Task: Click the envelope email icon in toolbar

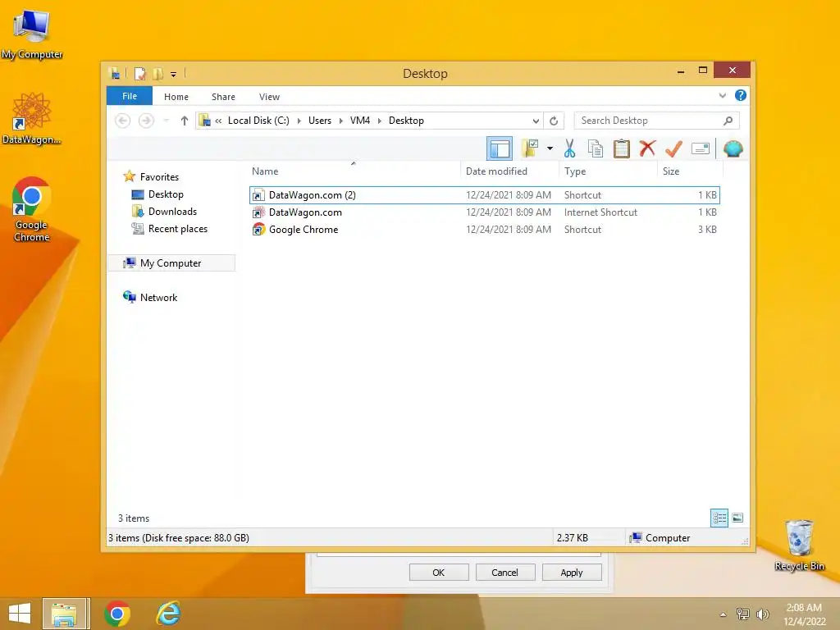Action: (x=701, y=148)
